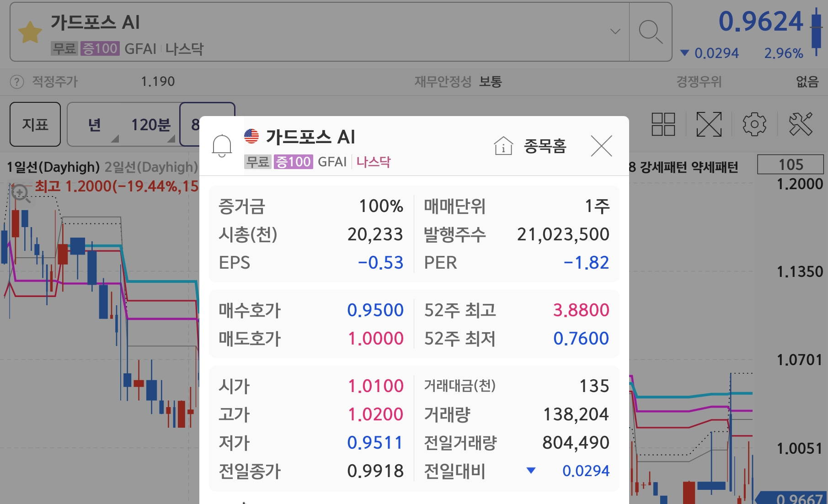This screenshot has height=504, width=828.
Task: Open the stock search magnifier
Action: (x=650, y=32)
